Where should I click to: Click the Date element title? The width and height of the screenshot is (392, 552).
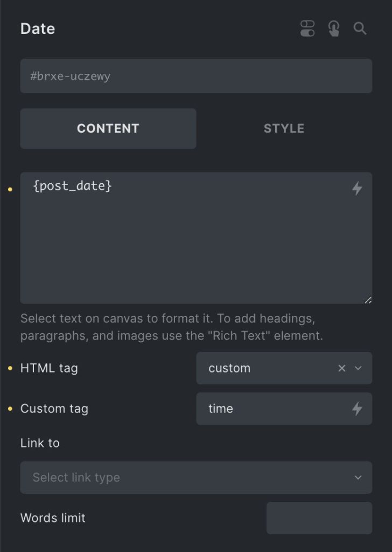(x=38, y=29)
